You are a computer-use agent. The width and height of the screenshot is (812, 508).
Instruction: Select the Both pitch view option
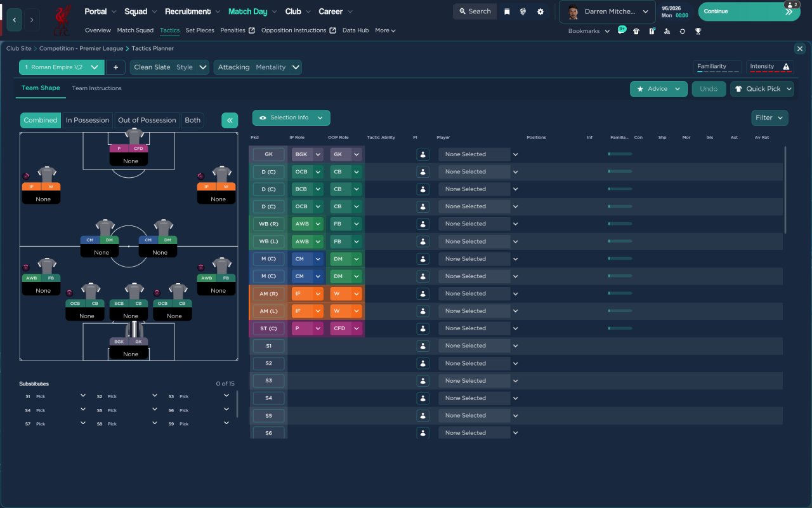tap(193, 120)
